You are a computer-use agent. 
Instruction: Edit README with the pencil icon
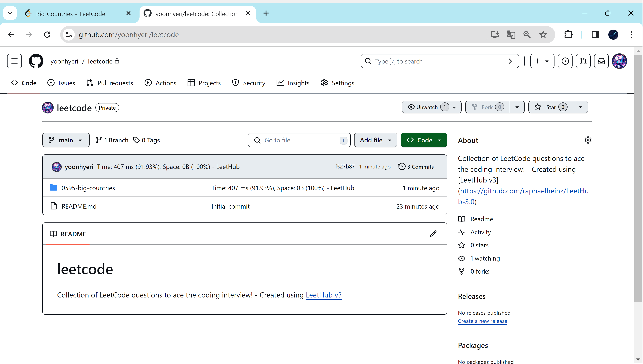pos(433,233)
